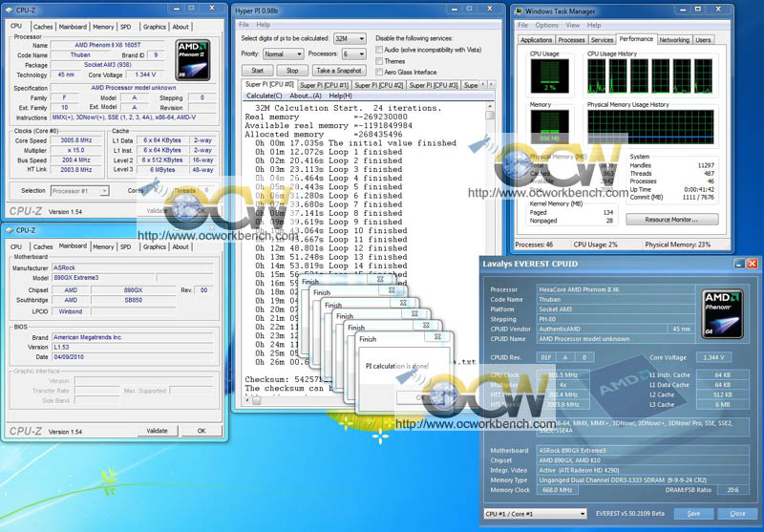Click the AMD Phenom logo in EVEREST CPUID
This screenshot has width=764, height=532.
pyautogui.click(x=723, y=314)
